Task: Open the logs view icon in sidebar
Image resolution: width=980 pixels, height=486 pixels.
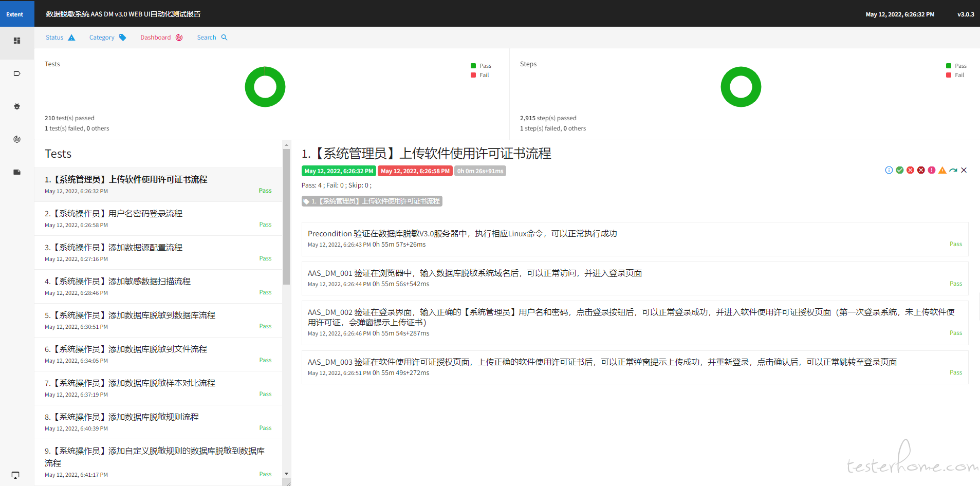Action: pyautogui.click(x=17, y=172)
